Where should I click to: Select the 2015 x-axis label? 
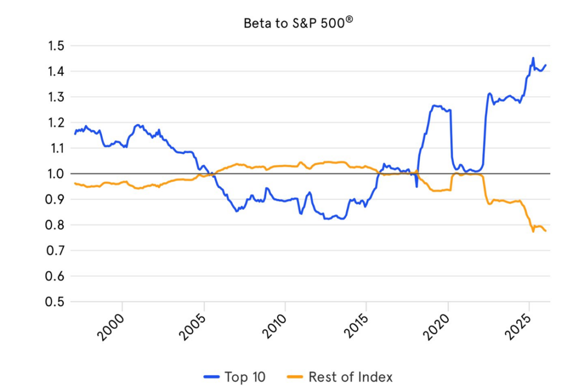(358, 327)
